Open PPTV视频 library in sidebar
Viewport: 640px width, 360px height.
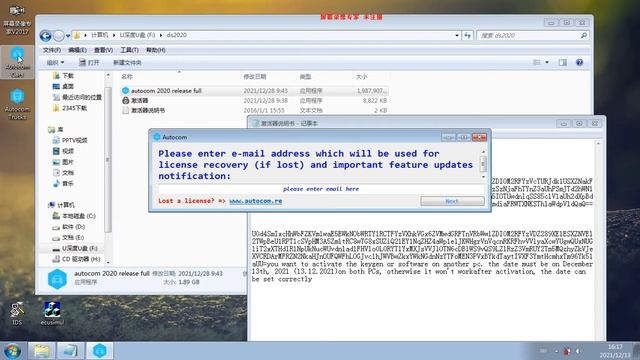(70, 140)
